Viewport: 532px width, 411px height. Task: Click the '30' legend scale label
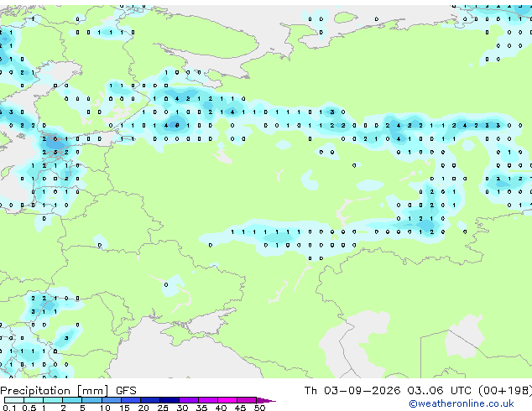tap(182, 408)
